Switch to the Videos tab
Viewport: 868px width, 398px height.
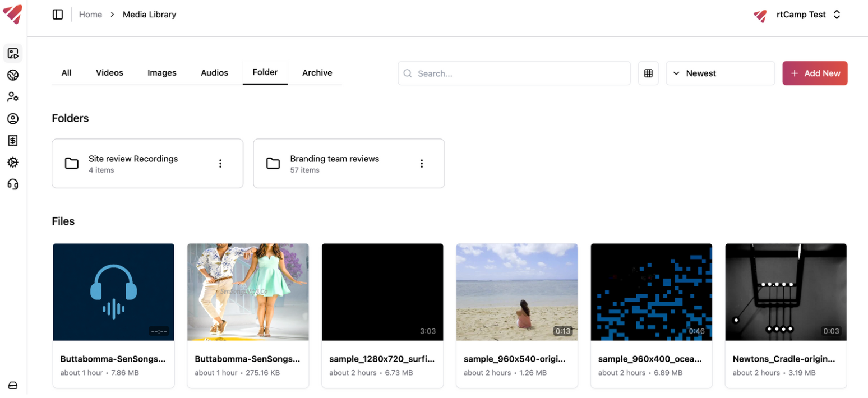click(109, 72)
